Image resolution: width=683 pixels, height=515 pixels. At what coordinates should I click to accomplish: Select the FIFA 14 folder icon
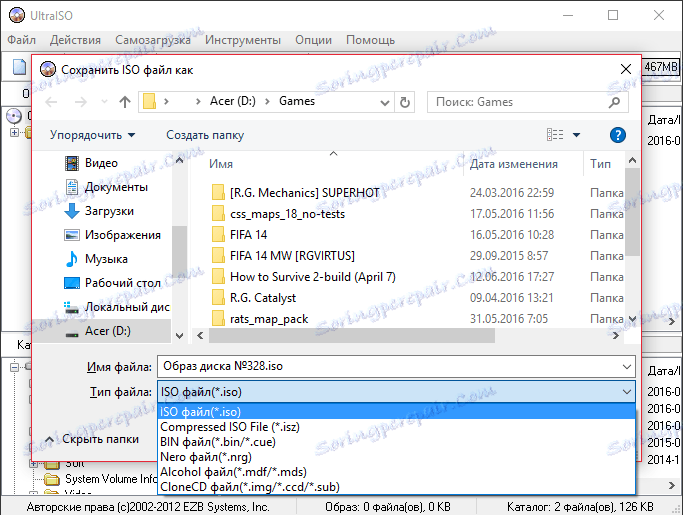(x=218, y=235)
